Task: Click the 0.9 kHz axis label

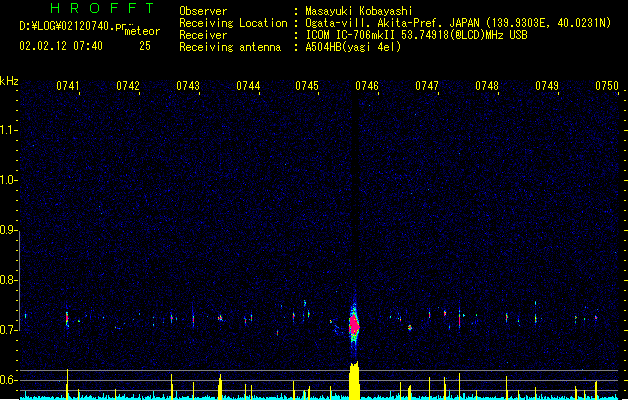Action: click(x=8, y=230)
